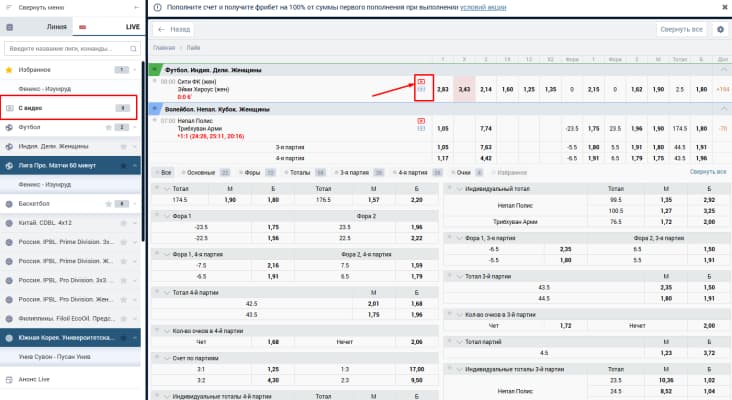Image resolution: width=732 pixels, height=400 pixels.
Task: Switch to the Линия tab
Action: coord(36,27)
